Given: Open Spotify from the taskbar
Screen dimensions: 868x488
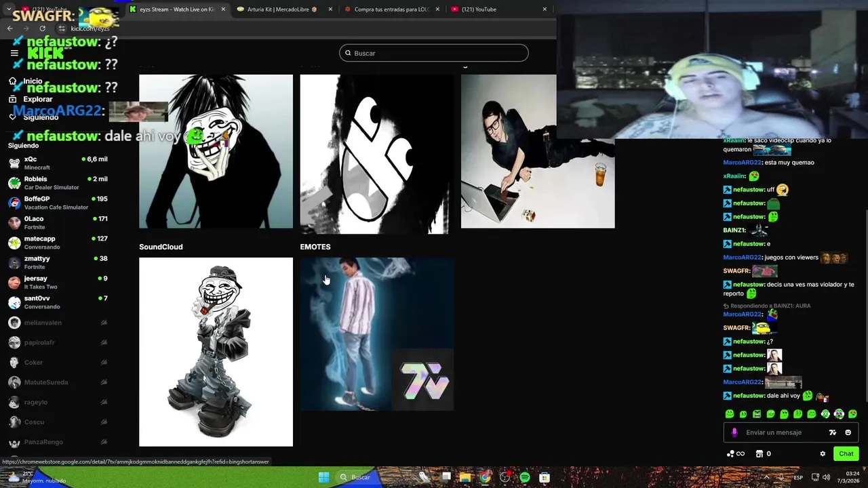Looking at the screenshot, I should click(524, 478).
